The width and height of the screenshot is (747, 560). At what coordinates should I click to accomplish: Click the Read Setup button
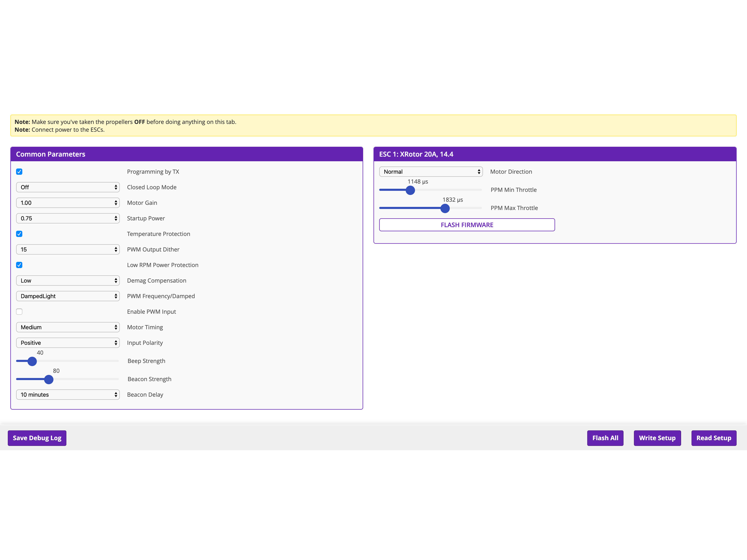[713, 438]
